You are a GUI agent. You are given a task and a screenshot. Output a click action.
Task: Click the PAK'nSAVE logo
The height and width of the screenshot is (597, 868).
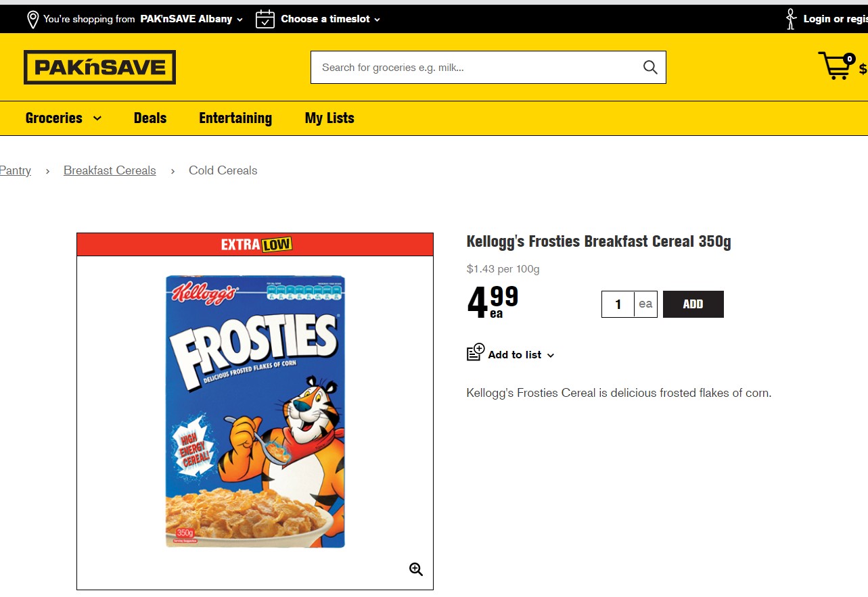[99, 67]
